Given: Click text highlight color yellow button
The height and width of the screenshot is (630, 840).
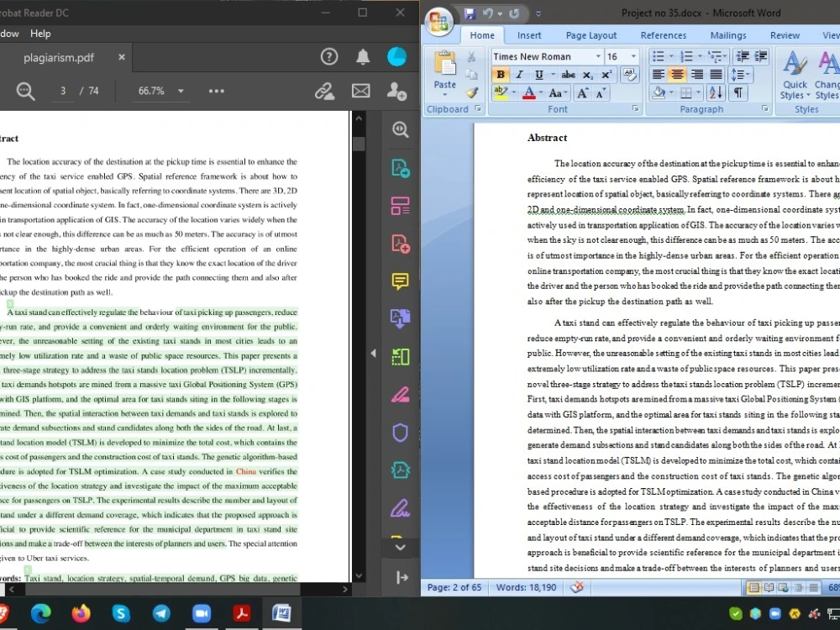Looking at the screenshot, I should click(501, 93).
